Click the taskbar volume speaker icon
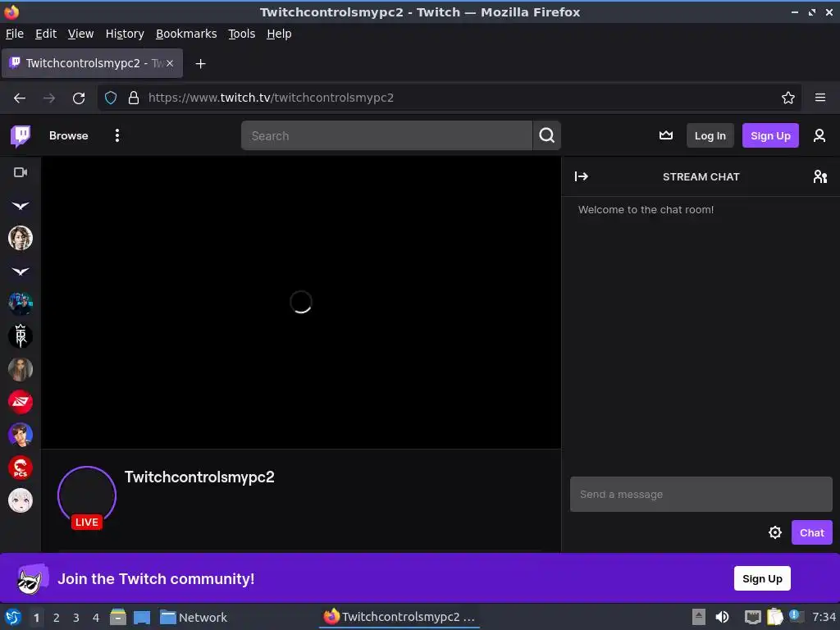Screen dimensions: 840x630 pos(722,617)
